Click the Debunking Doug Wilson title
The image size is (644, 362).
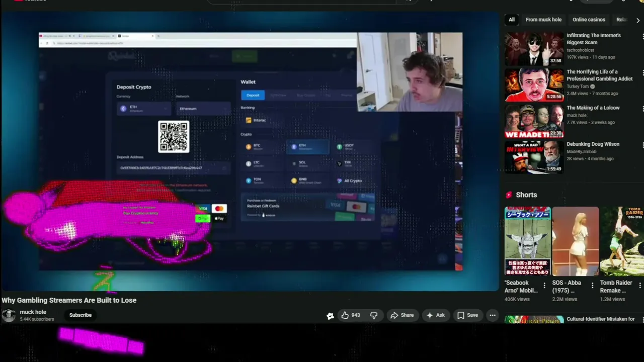593,144
